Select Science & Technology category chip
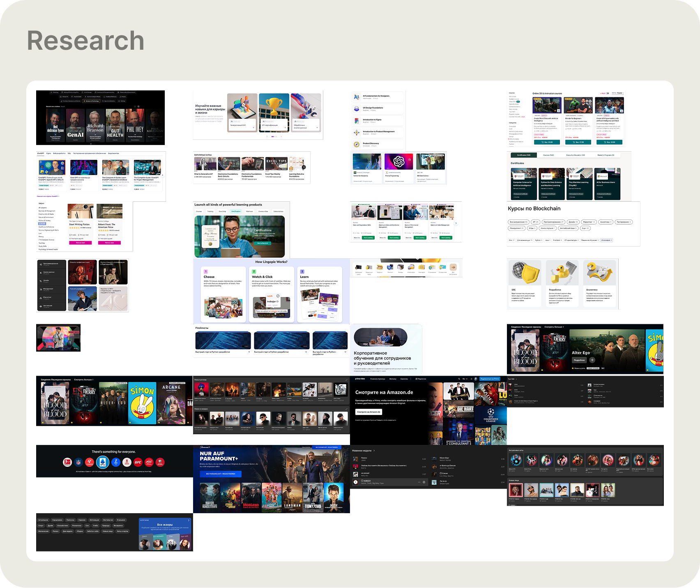Image resolution: width=700 pixels, height=588 pixels. click(91, 101)
